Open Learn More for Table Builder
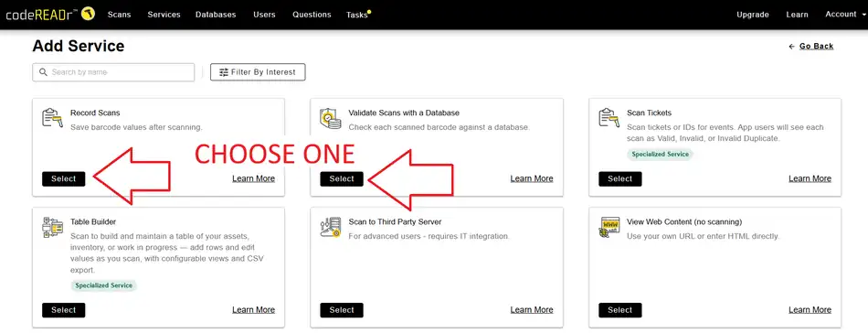The image size is (868, 333). [253, 310]
